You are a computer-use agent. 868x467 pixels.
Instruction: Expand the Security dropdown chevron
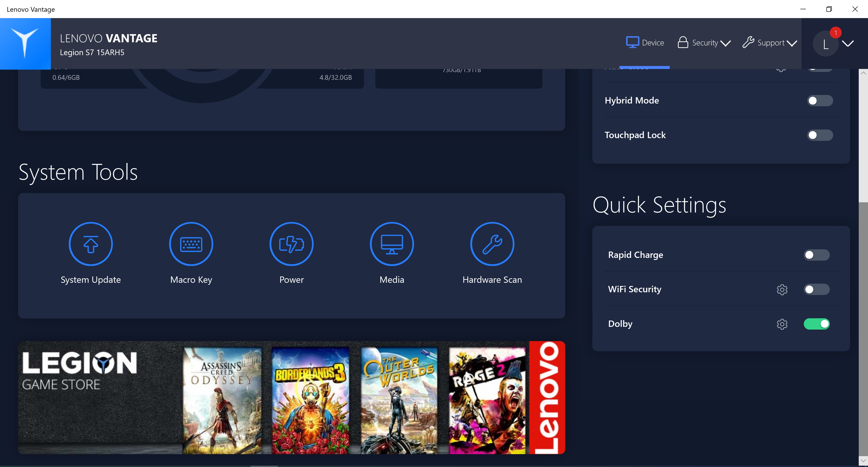click(x=725, y=43)
